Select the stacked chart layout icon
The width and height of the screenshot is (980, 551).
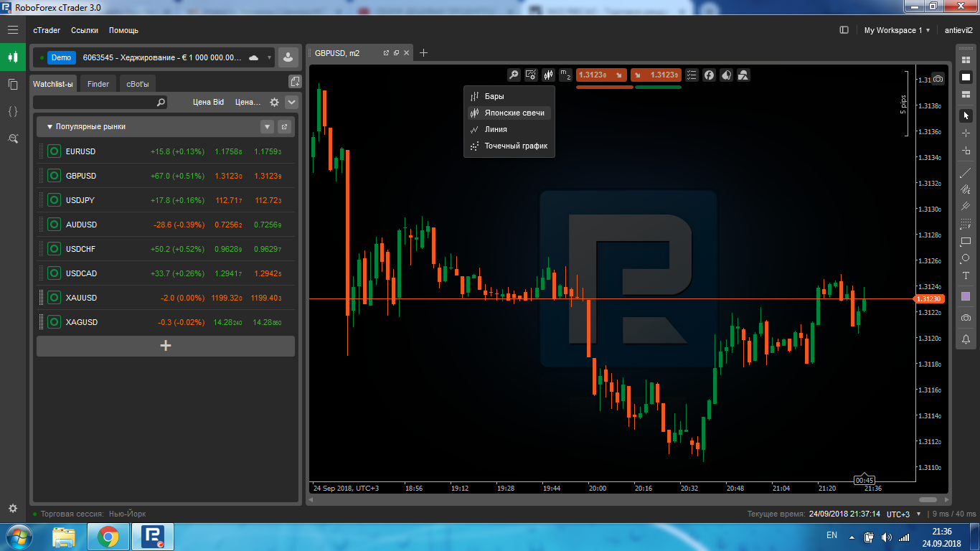click(966, 94)
